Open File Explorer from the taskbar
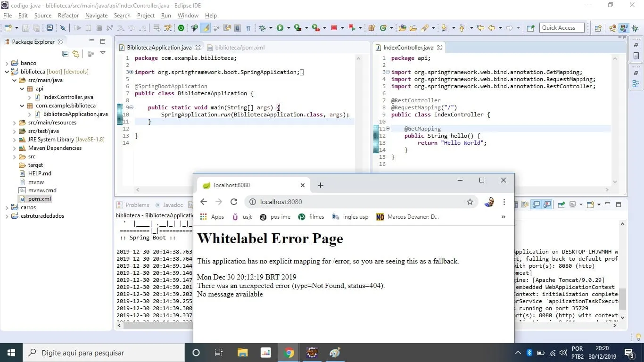Image resolution: width=644 pixels, height=362 pixels. click(242, 353)
